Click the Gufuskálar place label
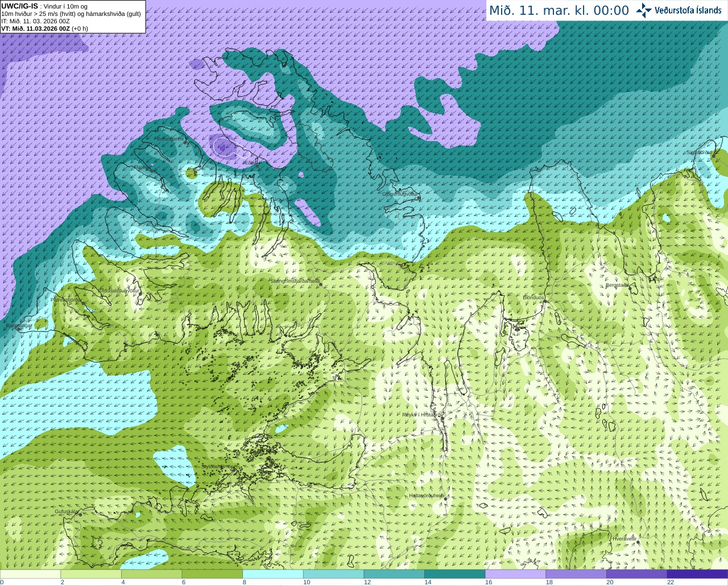Viewport: 728px width, 586px height. [66, 511]
